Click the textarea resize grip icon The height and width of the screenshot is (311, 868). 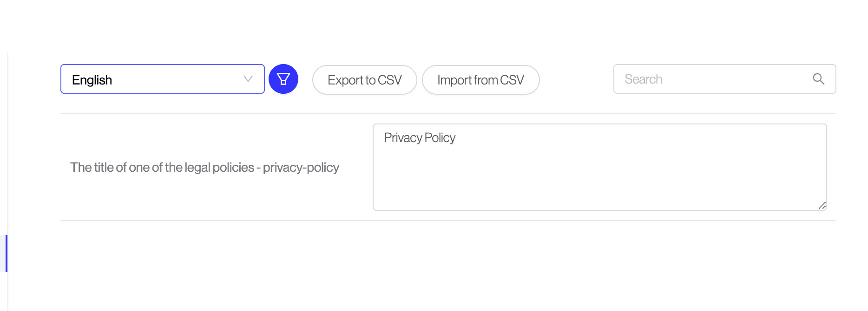(x=822, y=206)
